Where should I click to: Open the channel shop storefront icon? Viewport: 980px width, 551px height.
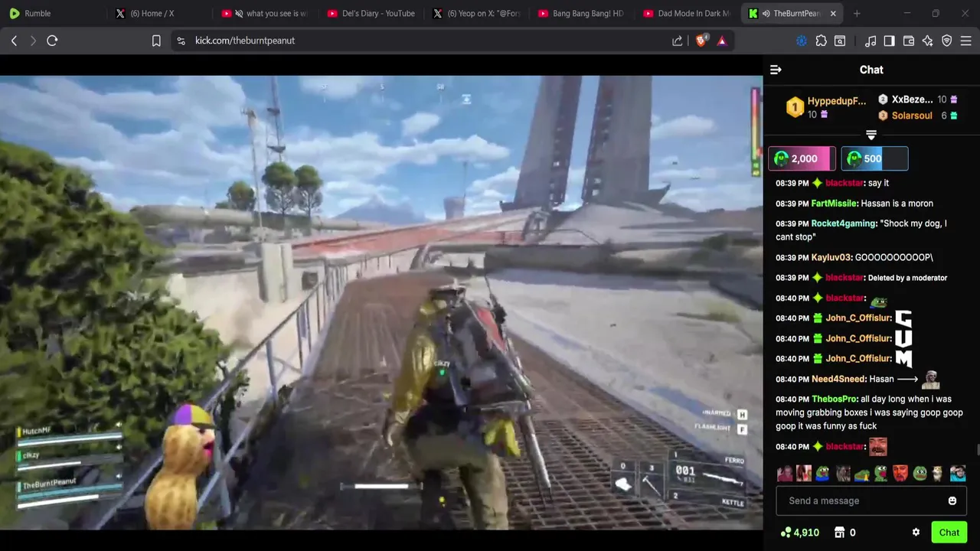click(x=839, y=533)
